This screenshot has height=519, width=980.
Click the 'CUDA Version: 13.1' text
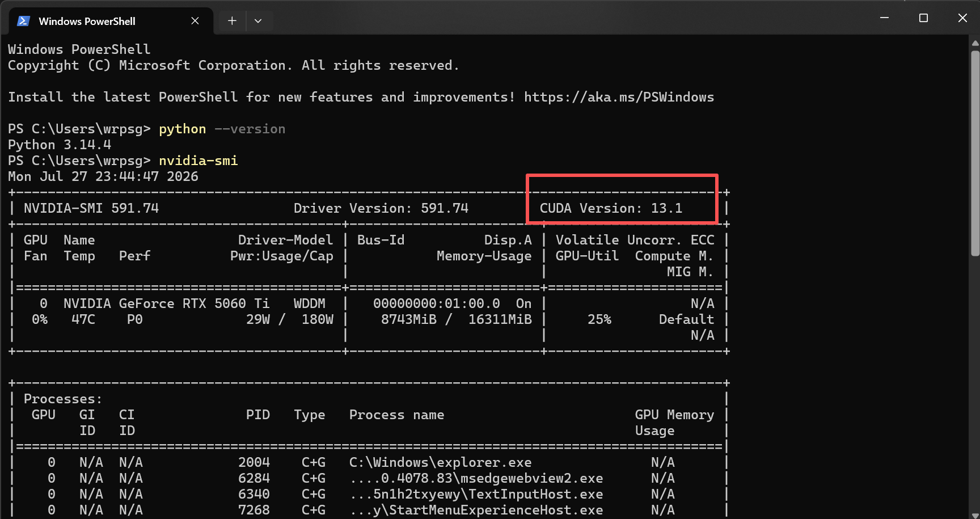click(611, 208)
